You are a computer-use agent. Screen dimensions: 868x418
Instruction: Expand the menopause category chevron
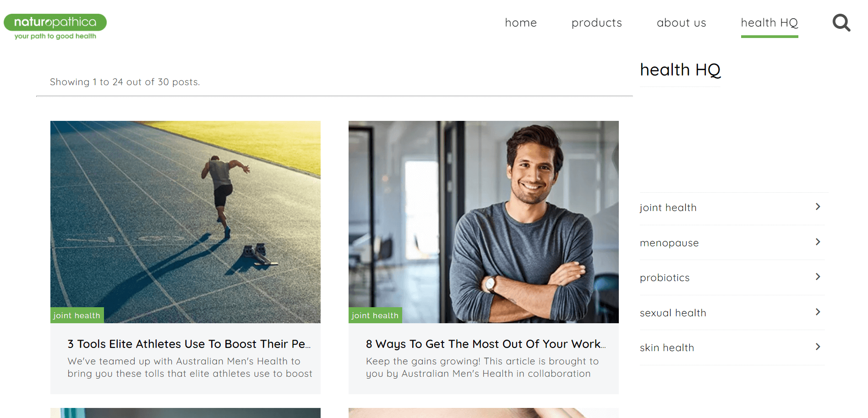click(x=818, y=242)
